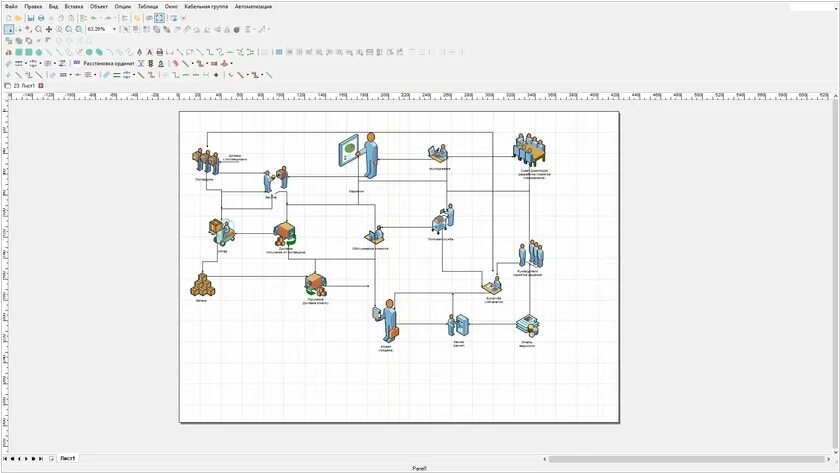This screenshot has width=840, height=473.
Task: Click the yellow Open folder icon
Action: click(19, 18)
